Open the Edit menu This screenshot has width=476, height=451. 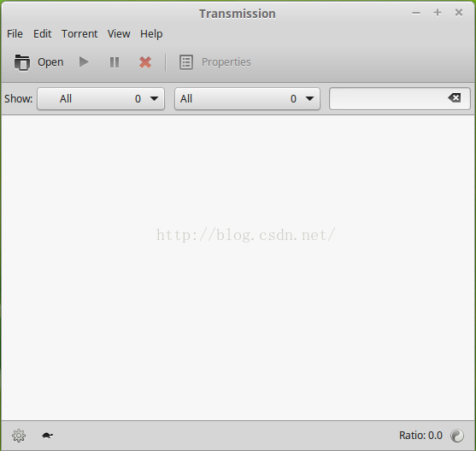pyautogui.click(x=42, y=33)
